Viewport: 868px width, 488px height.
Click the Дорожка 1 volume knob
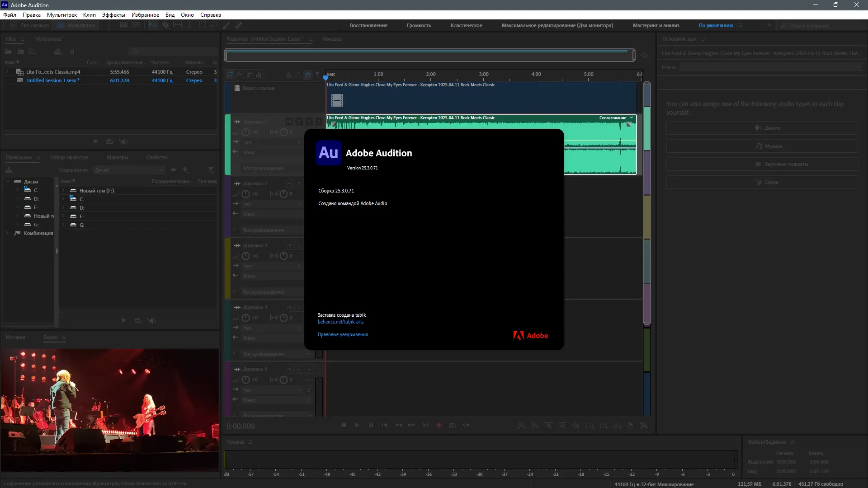tap(245, 132)
